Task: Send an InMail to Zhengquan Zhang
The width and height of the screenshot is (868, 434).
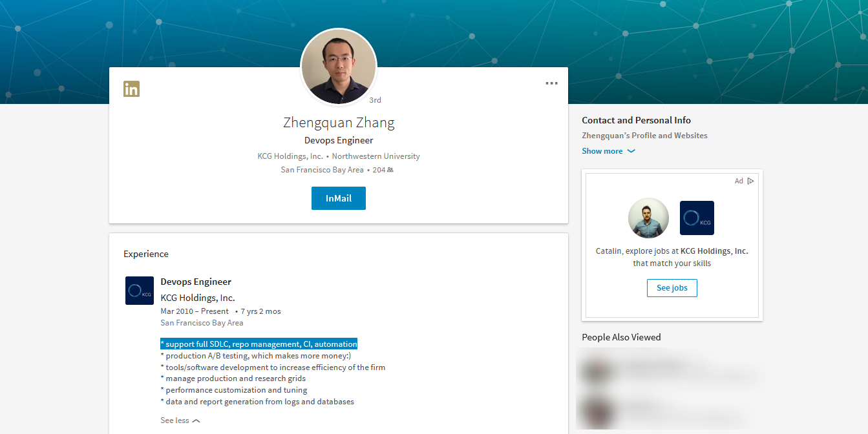Action: [x=339, y=198]
